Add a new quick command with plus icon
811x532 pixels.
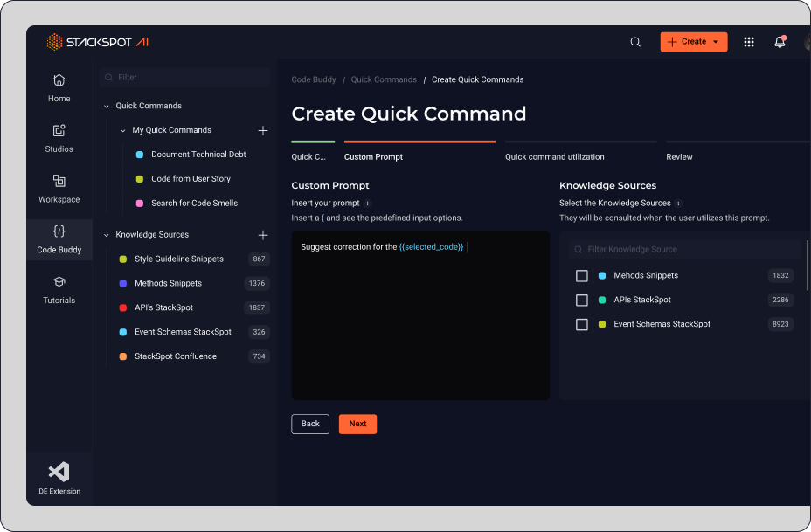pos(263,130)
